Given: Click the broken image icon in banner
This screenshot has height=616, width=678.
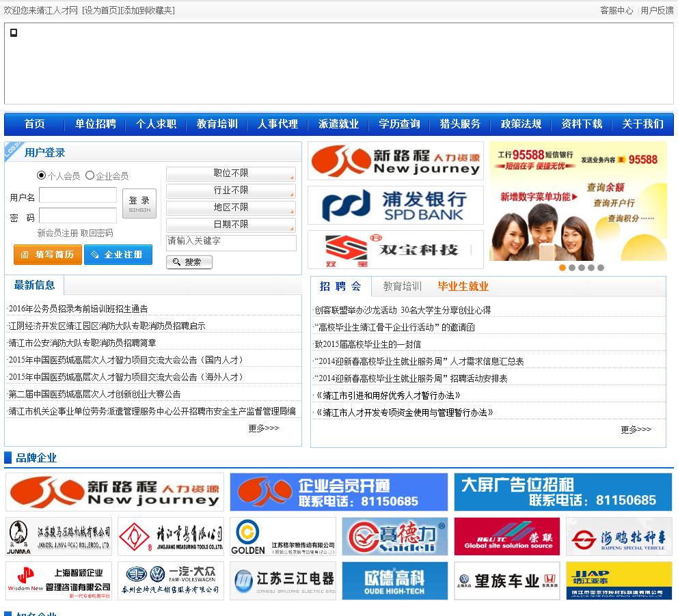Looking at the screenshot, I should (14, 33).
